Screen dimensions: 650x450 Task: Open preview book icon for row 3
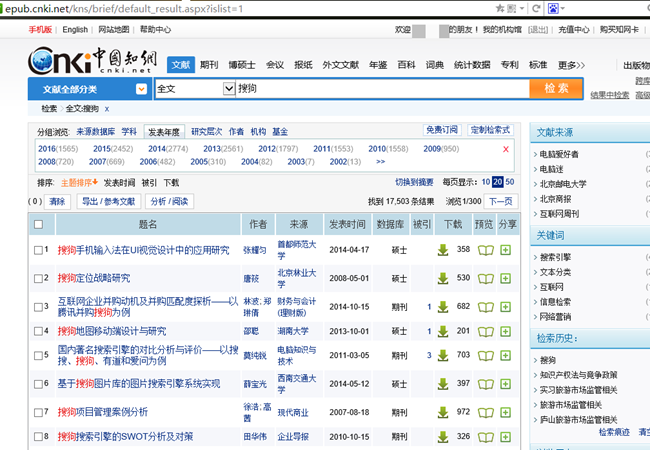click(485, 307)
